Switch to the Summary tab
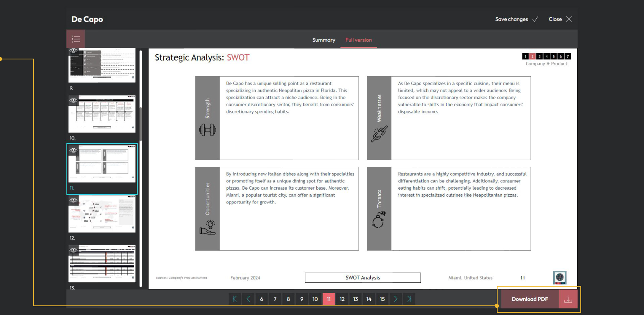 324,40
